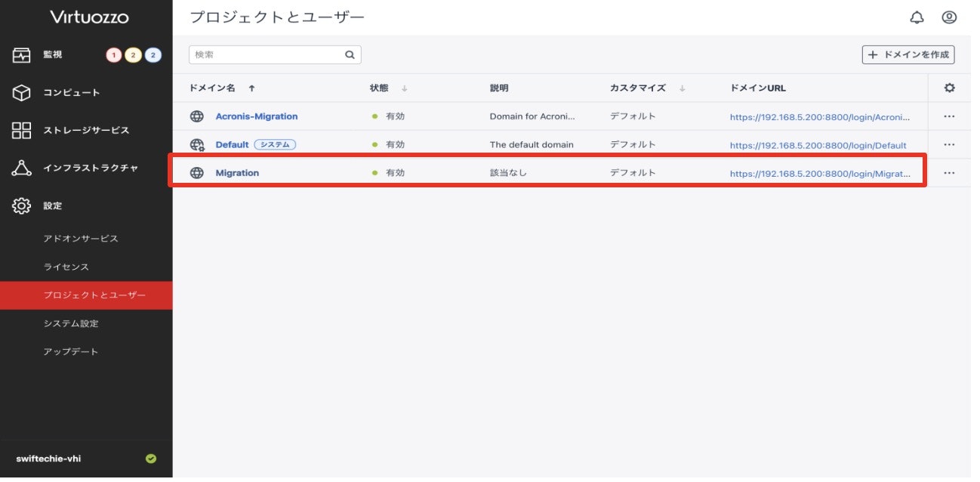The image size is (980, 482).
Task: Open login URL ending in /login/Default
Action: pos(818,145)
